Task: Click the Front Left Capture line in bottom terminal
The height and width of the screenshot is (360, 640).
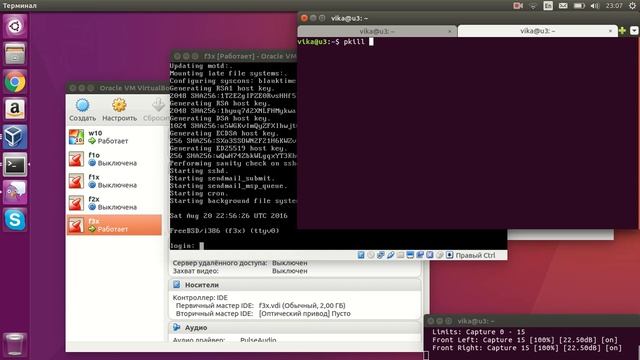Action: [x=525, y=340]
